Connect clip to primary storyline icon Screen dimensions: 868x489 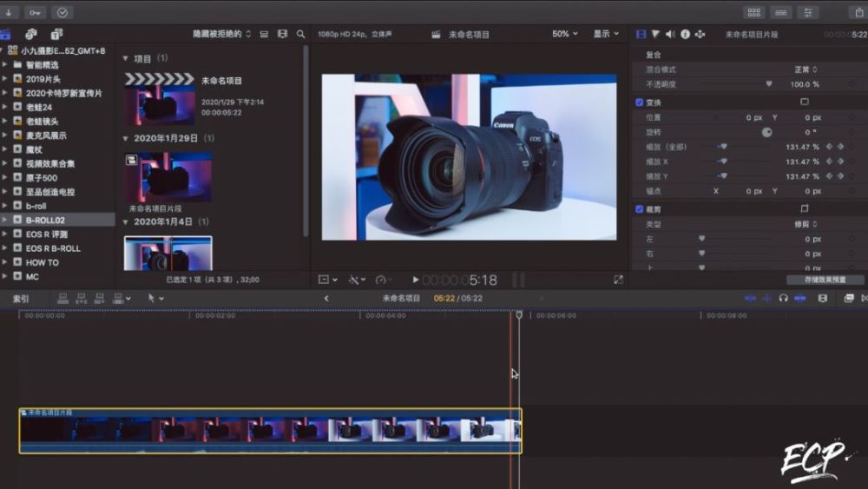(63, 299)
